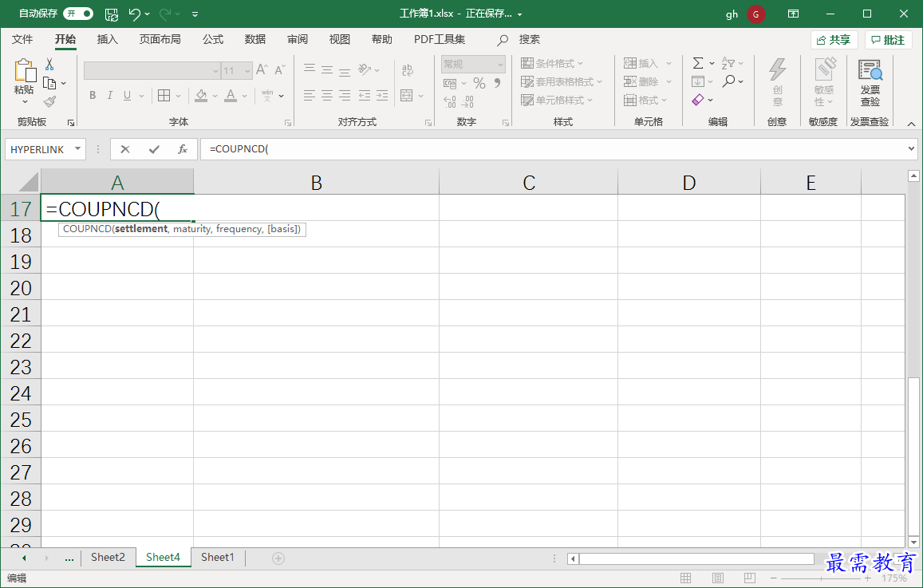Open the PDF工具集 tab
This screenshot has height=588, width=923.
[x=439, y=39]
